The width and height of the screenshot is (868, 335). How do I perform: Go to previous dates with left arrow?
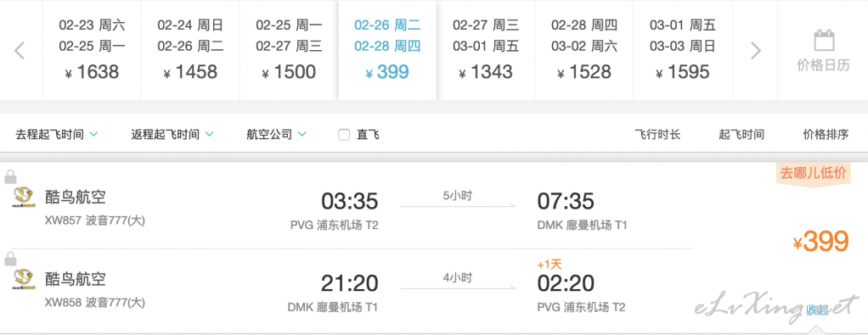coord(20,50)
